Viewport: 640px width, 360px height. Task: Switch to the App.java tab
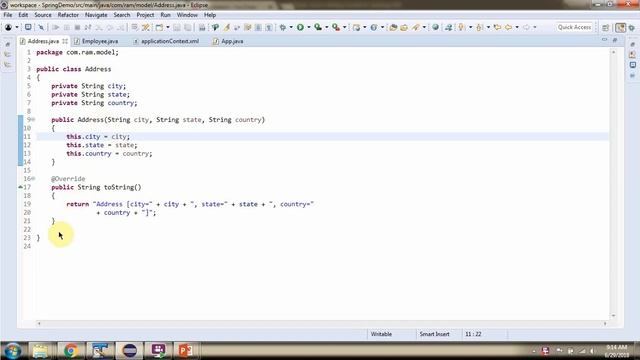(228, 41)
